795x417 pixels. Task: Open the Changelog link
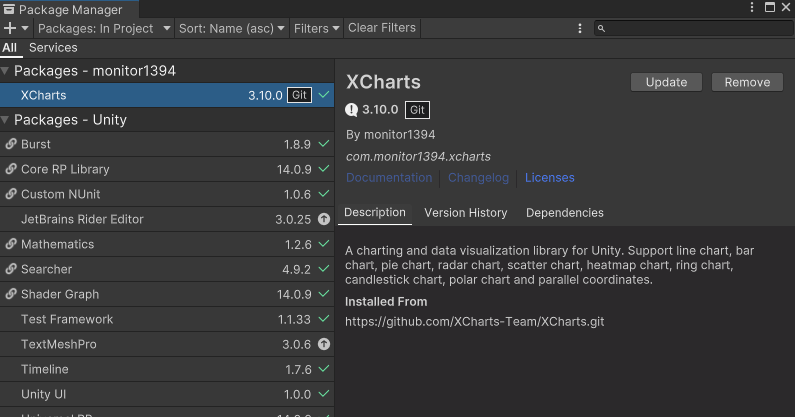(x=478, y=178)
